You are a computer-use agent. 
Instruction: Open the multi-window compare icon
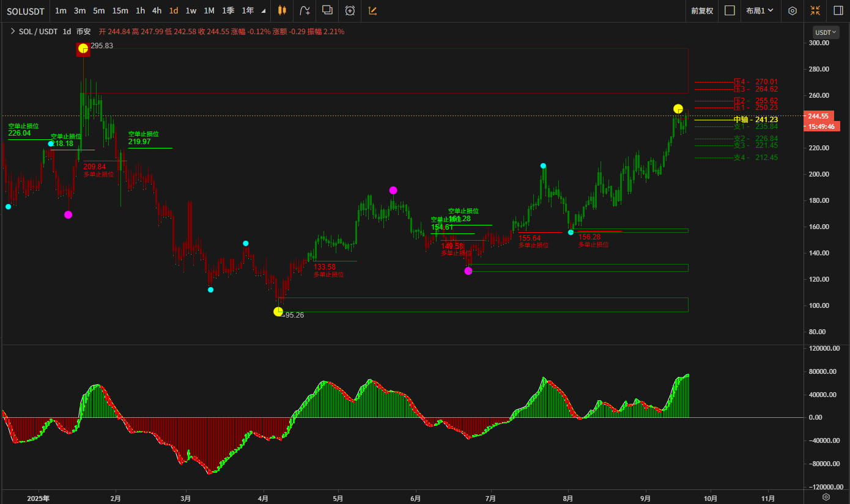(x=327, y=10)
